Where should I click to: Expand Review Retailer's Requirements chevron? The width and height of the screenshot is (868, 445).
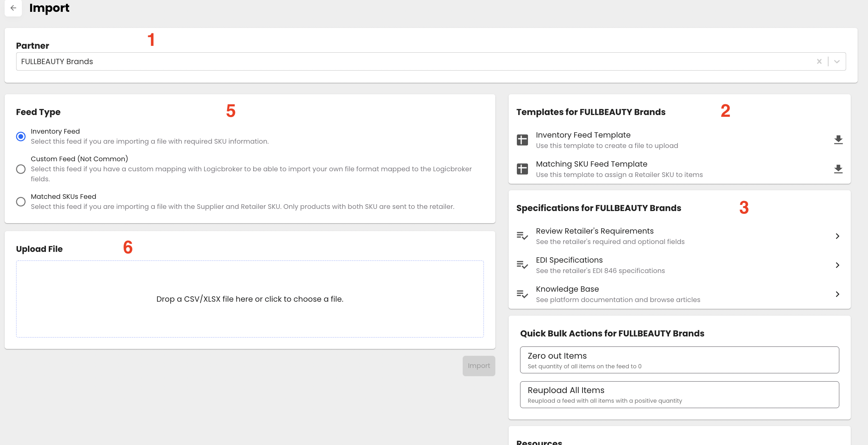(x=838, y=236)
